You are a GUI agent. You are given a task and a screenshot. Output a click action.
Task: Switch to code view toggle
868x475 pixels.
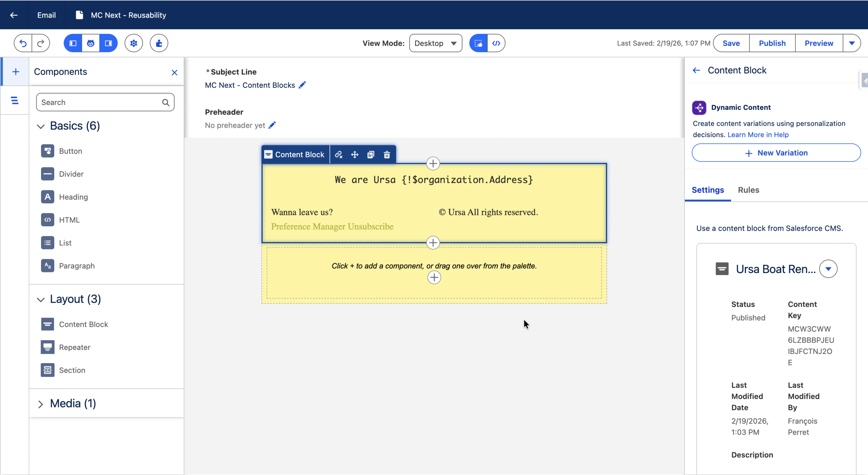click(x=496, y=43)
